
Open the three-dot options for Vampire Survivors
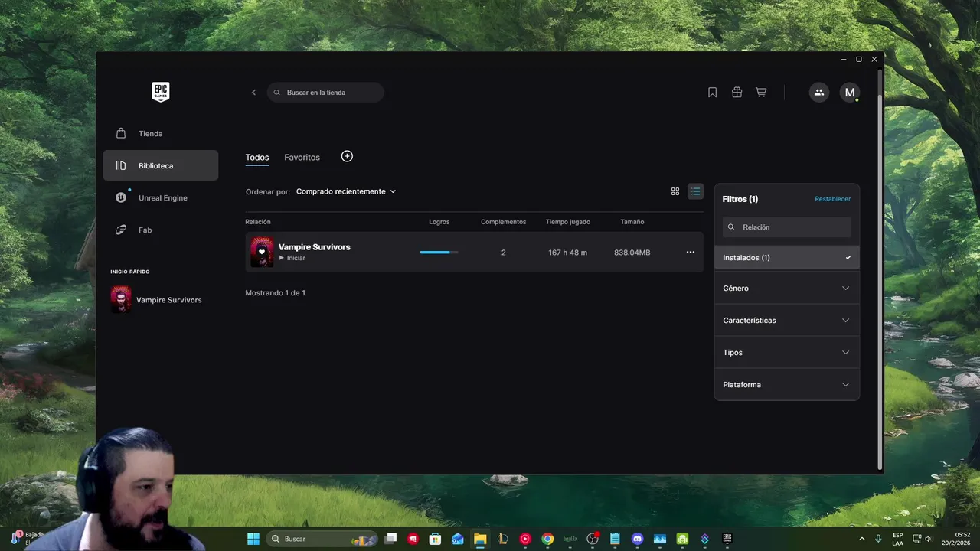(x=691, y=252)
